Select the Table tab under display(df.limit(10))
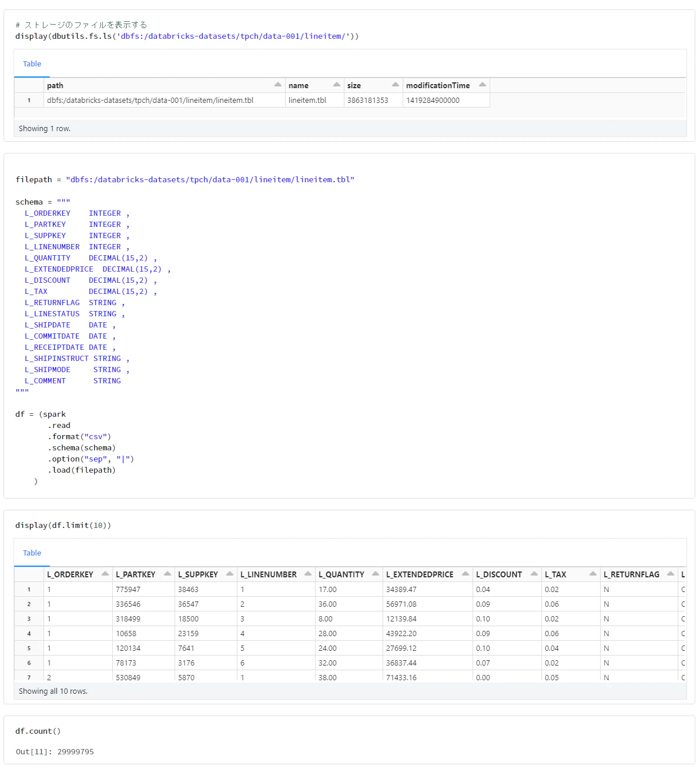 32,553
